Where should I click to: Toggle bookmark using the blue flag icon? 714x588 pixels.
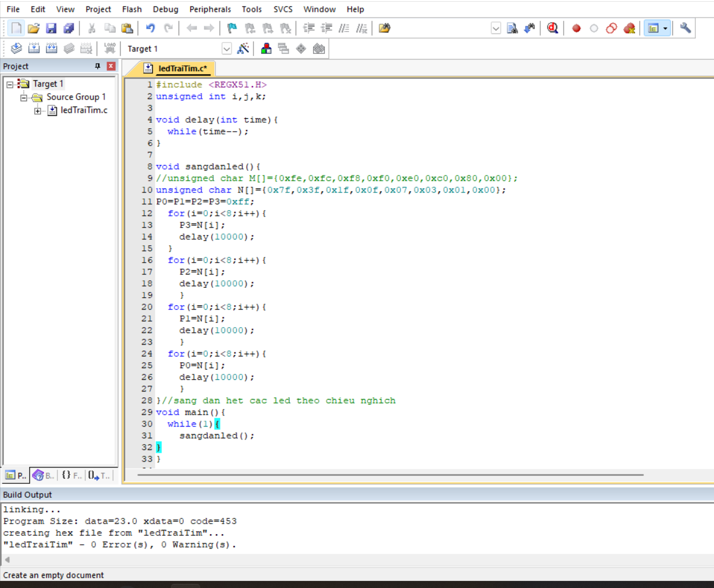point(232,28)
